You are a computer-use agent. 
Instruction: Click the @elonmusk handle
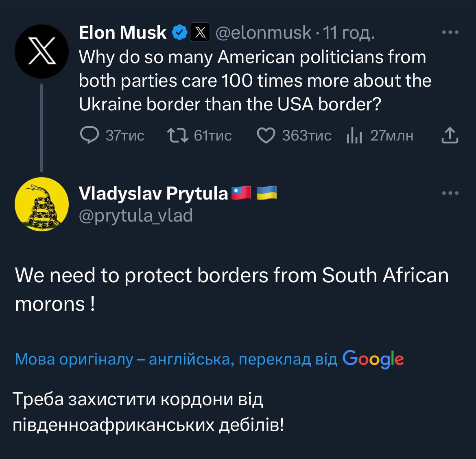(x=263, y=33)
